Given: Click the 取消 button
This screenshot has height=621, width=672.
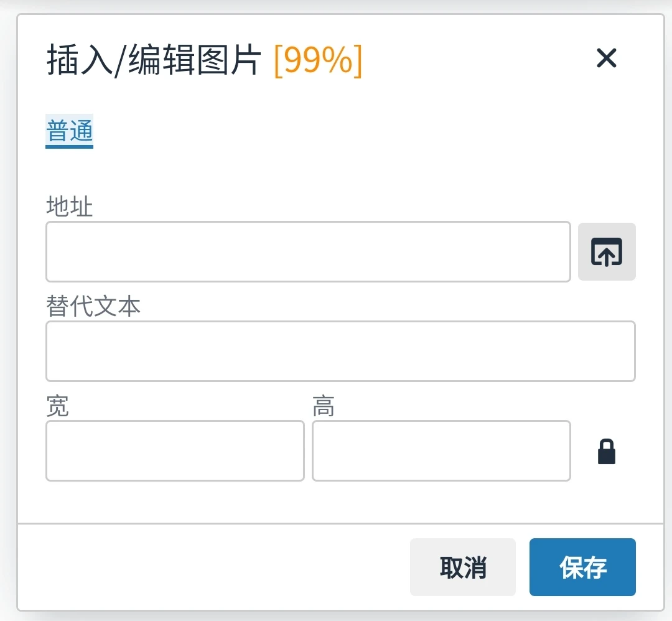Looking at the screenshot, I should coord(463,567).
